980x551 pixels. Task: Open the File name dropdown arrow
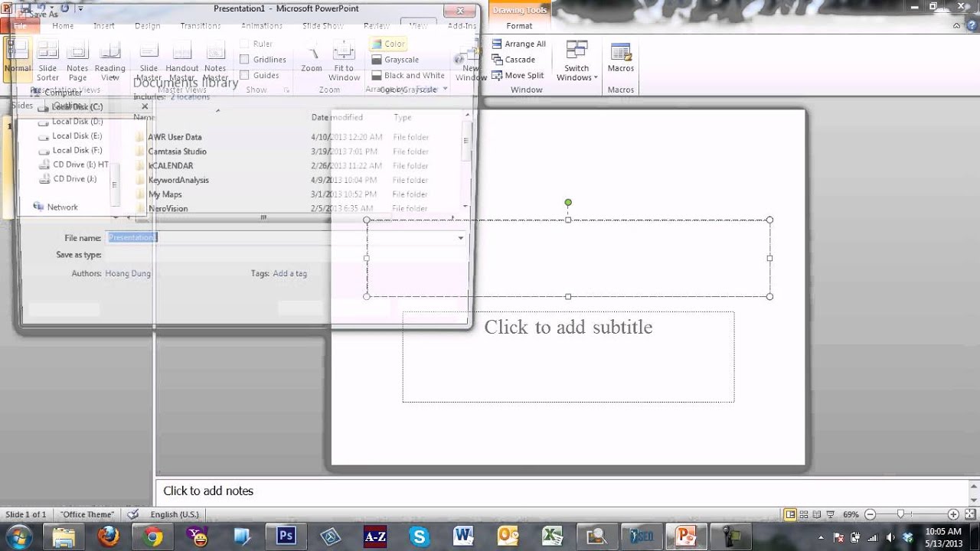click(x=460, y=238)
